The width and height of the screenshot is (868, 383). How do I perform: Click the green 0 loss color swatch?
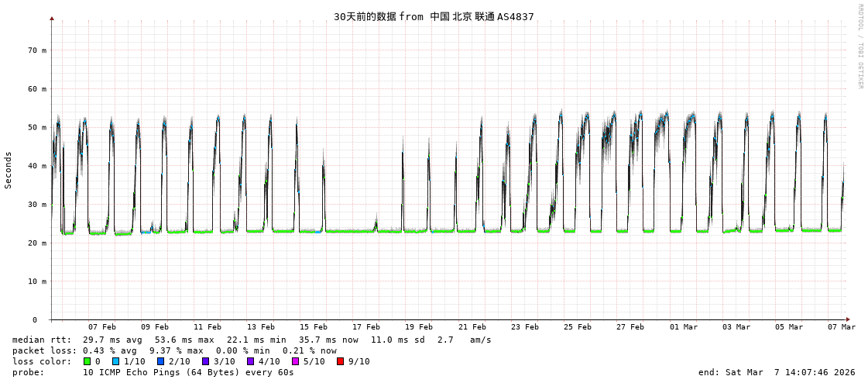pos(87,361)
